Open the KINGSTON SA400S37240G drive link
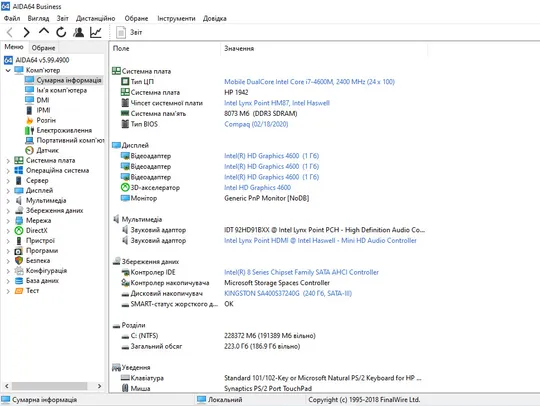 [288, 293]
